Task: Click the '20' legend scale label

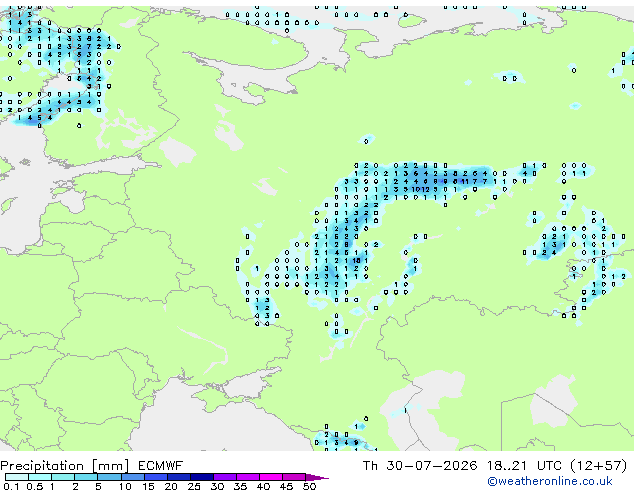Action: pos(171,486)
